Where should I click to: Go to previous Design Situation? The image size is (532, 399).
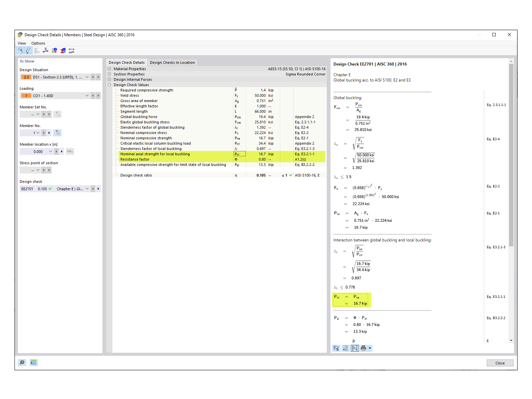93,77
